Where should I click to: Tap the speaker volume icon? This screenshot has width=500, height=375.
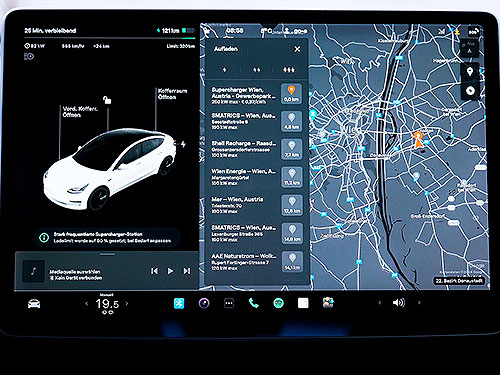tap(399, 303)
